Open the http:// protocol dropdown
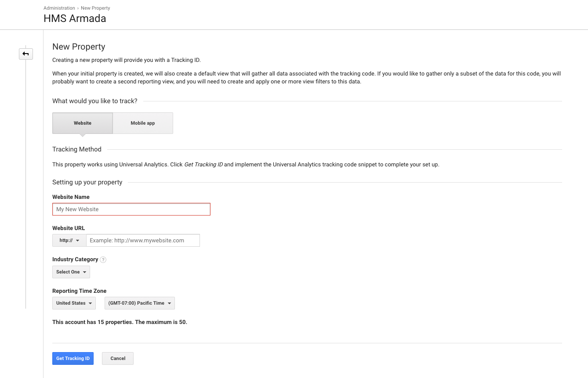Screen dimensions: 588x378 pyautogui.click(x=69, y=241)
